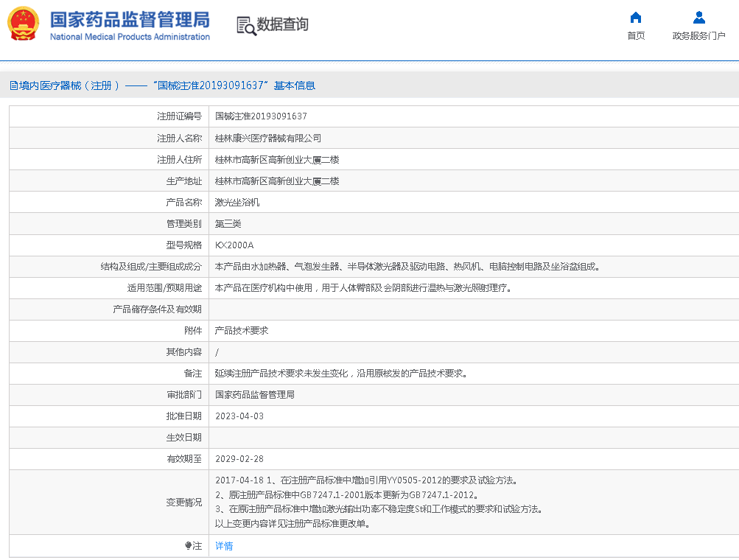
Task: Click the product name 激光坐浴机
Action: (x=237, y=202)
